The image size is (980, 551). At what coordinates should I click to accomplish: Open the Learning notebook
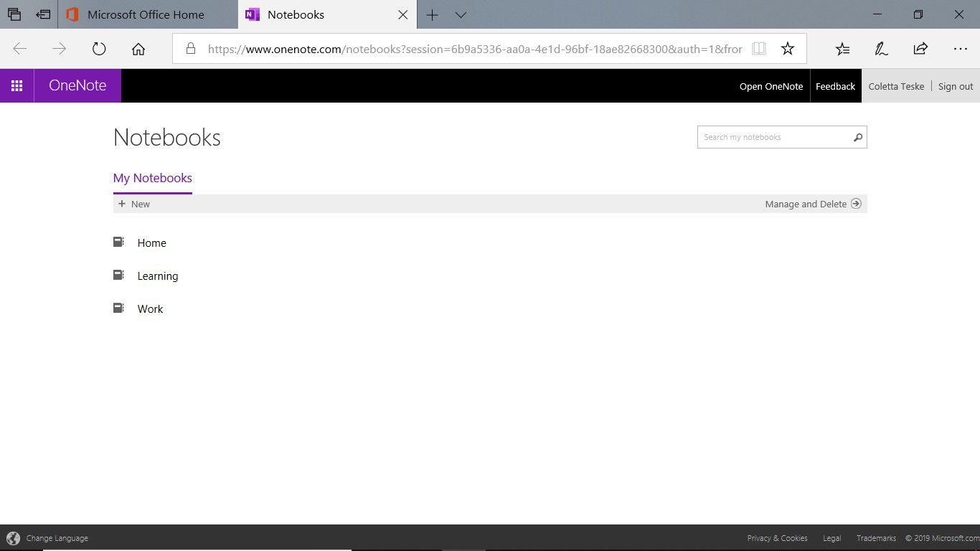pos(158,276)
